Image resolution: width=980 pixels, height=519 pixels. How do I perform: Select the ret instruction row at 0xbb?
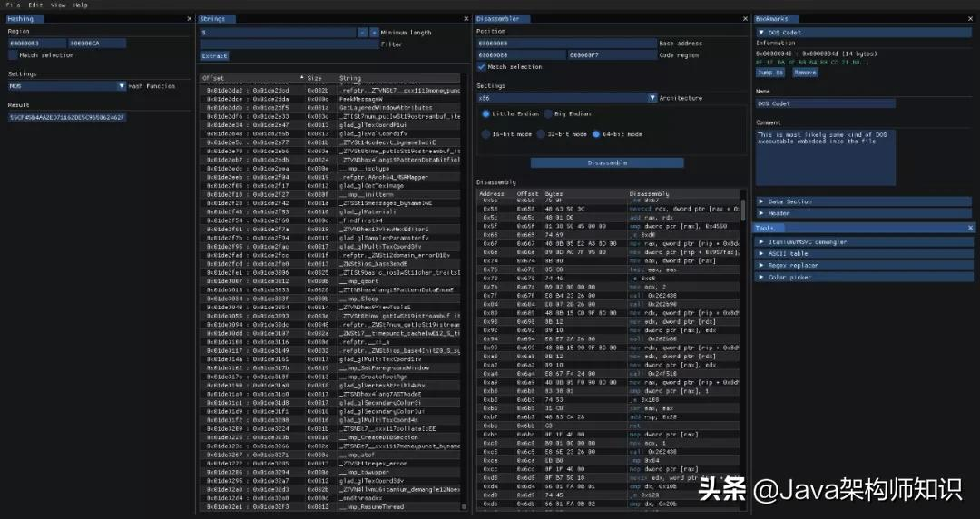608,426
